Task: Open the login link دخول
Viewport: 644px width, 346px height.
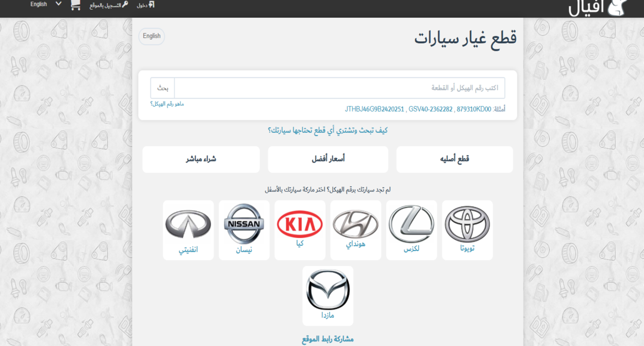Action: click(x=145, y=5)
